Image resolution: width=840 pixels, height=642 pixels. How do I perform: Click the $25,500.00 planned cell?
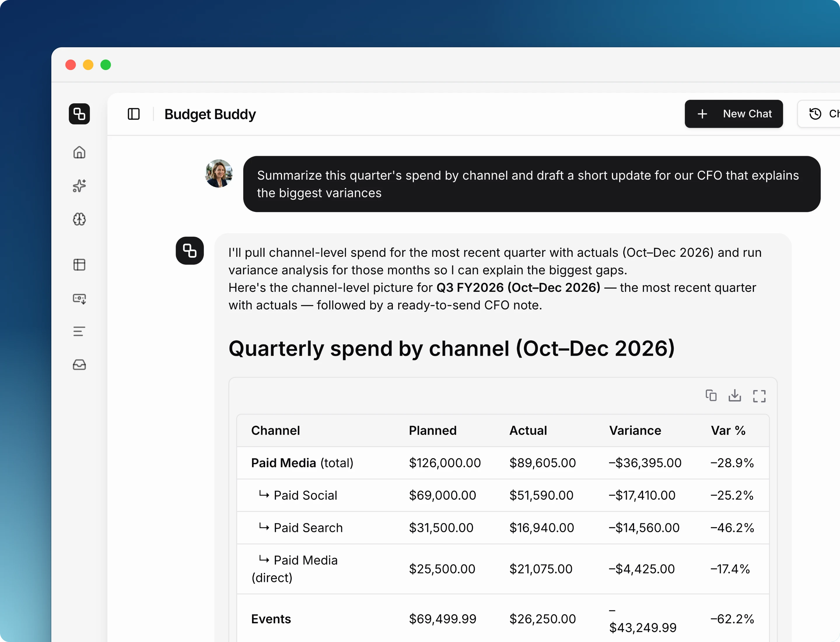(x=442, y=569)
